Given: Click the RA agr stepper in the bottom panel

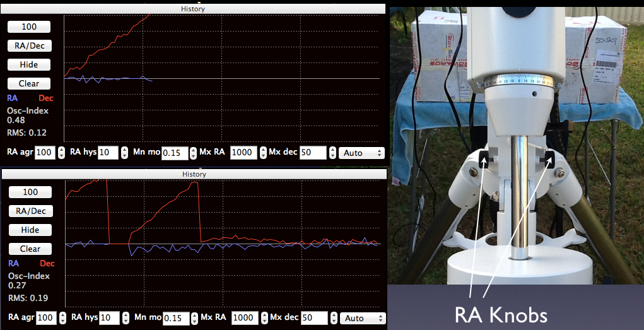Looking at the screenshot, I should click(61, 318).
